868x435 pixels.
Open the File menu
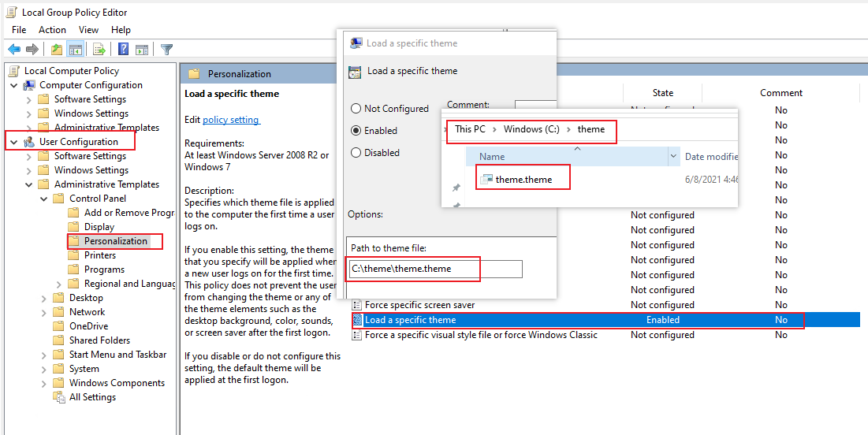pyautogui.click(x=19, y=30)
